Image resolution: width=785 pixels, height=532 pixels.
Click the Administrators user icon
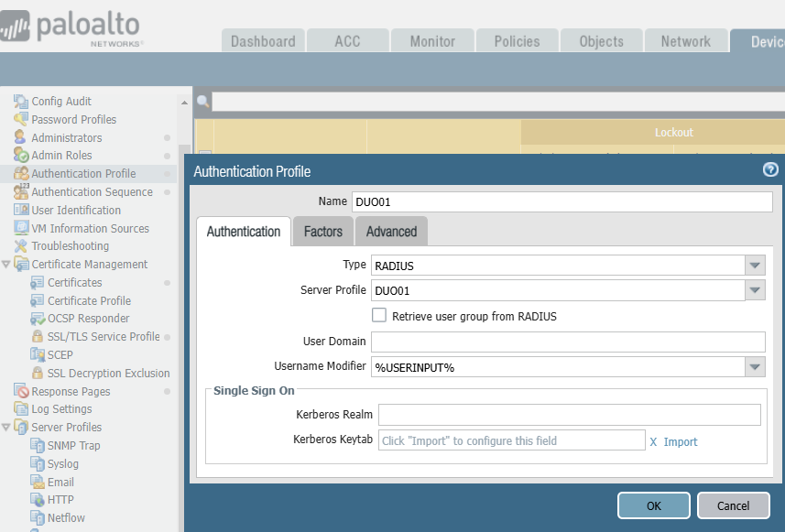tap(20, 137)
